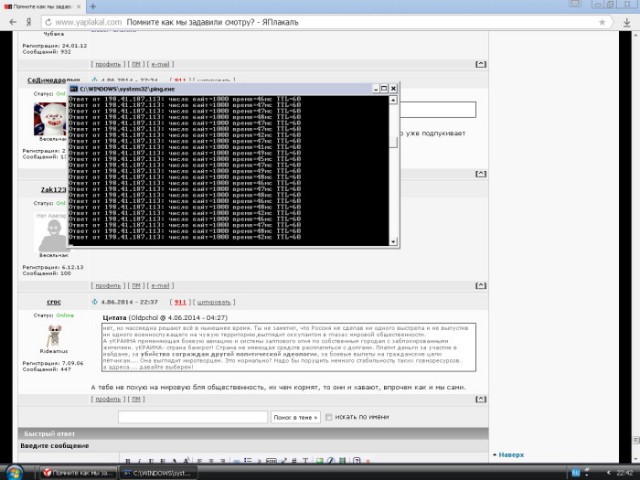640x480 pixels.
Task: Click the 'Наверх' link
Action: click(511, 455)
